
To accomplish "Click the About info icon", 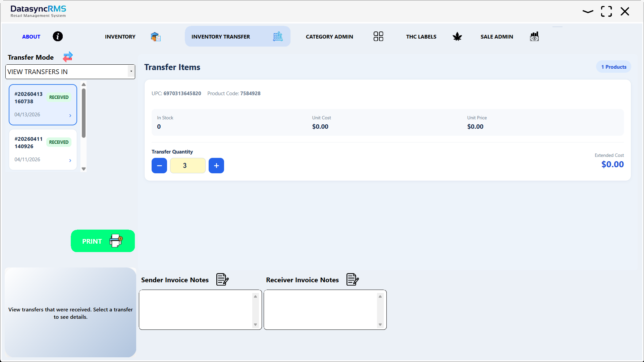I will [58, 36].
